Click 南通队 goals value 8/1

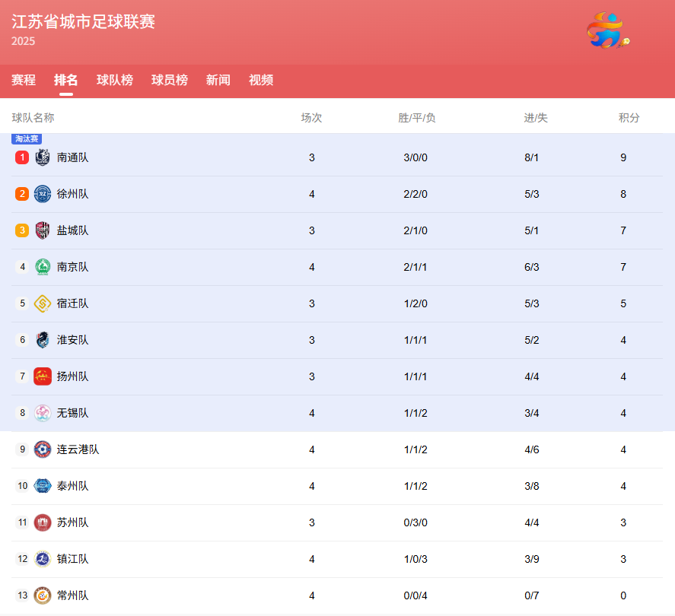click(x=532, y=157)
